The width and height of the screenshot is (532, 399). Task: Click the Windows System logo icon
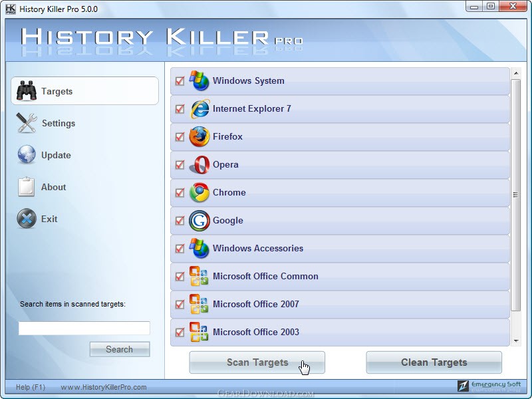point(199,80)
